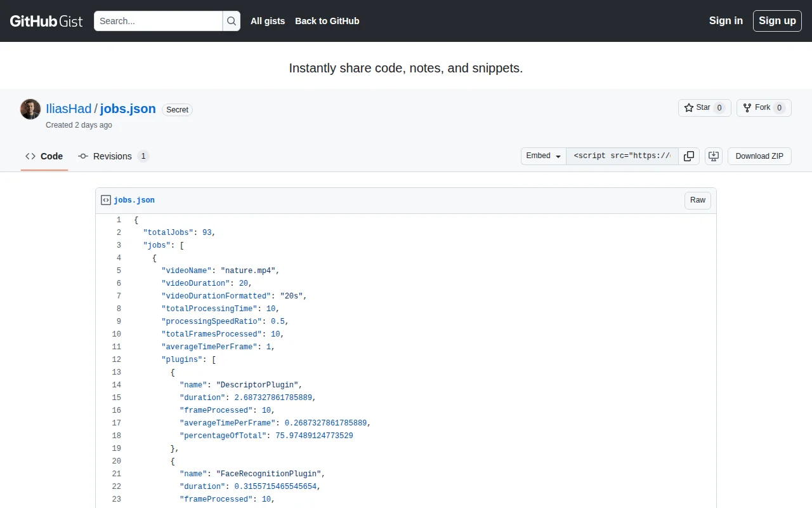Switch to the Revisions tab

[113, 156]
